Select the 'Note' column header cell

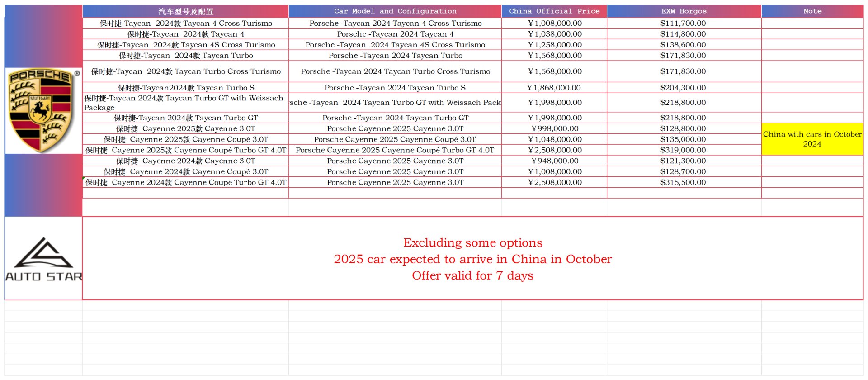coord(812,11)
